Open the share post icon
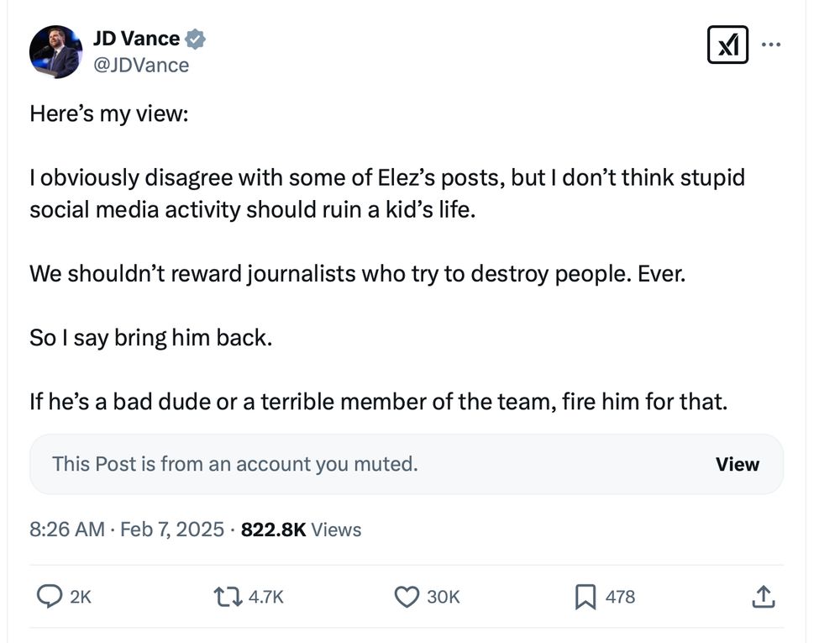Viewport: 840px width, 643px height. click(762, 597)
